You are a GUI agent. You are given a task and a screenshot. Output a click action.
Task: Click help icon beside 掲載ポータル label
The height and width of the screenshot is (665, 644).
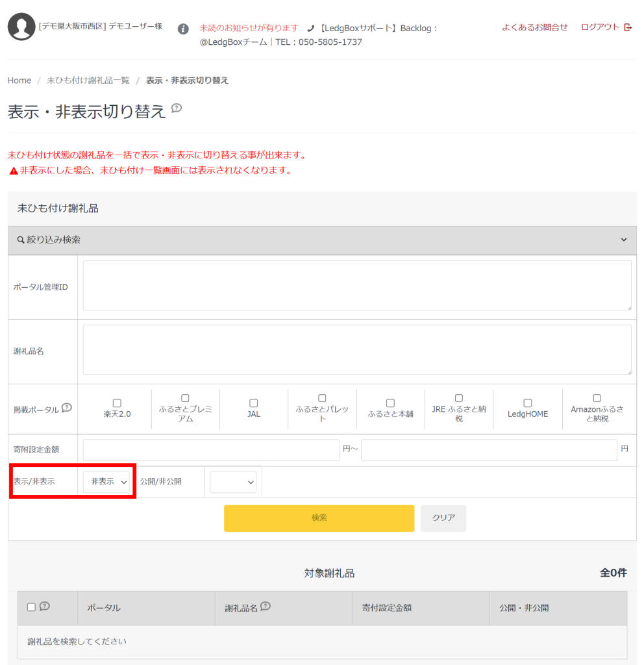(66, 408)
